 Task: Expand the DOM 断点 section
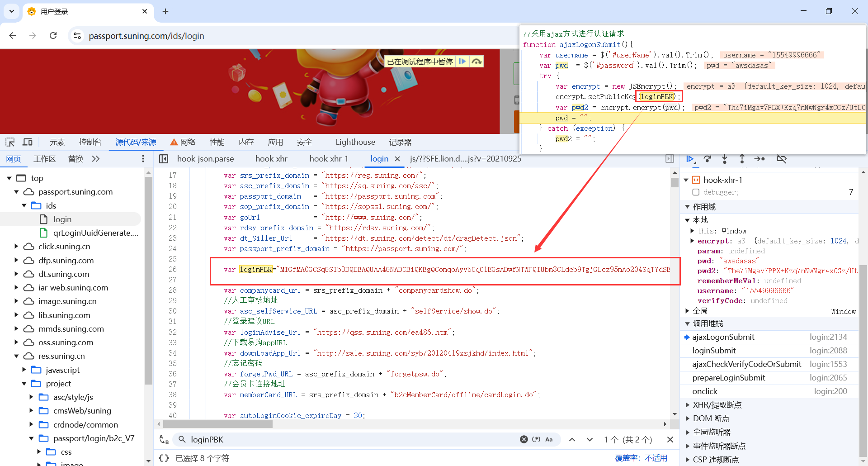(687, 418)
